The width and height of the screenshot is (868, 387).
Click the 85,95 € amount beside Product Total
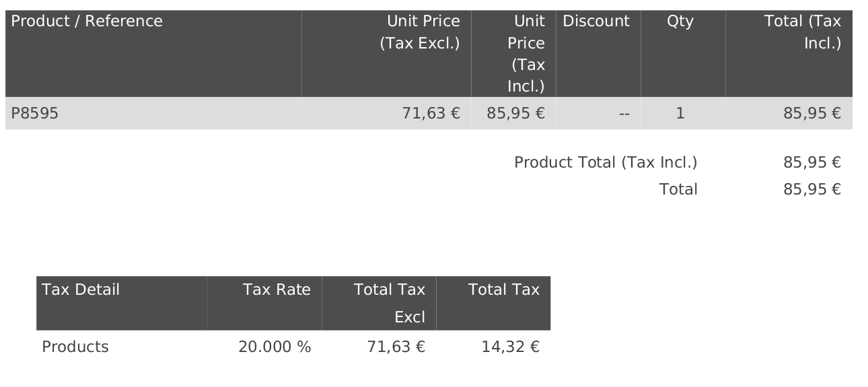click(811, 162)
